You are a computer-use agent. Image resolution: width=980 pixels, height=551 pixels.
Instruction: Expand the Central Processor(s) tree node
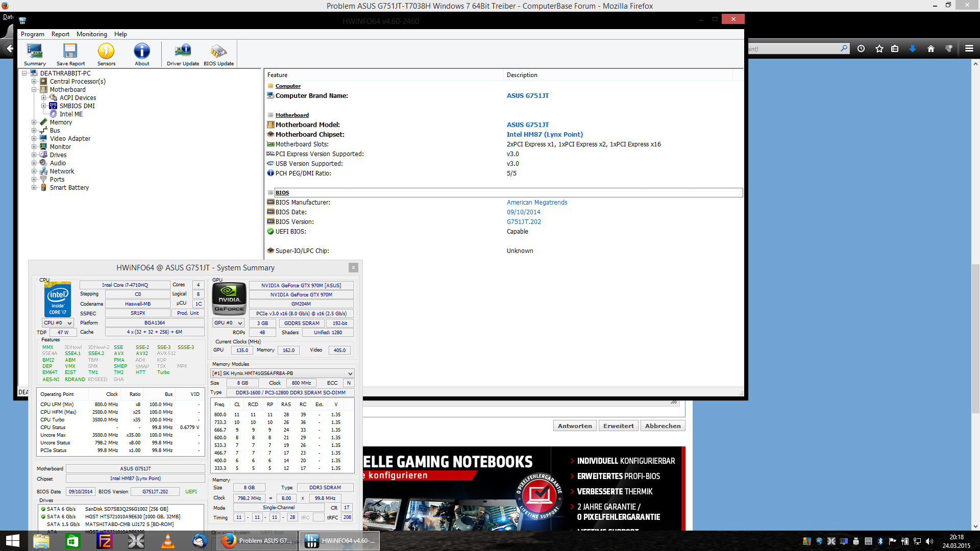point(34,82)
